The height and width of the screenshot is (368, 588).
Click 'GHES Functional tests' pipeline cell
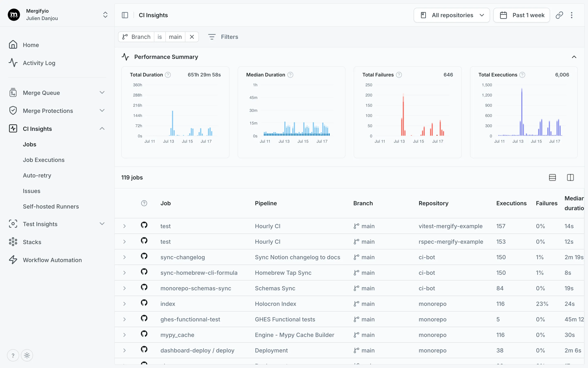(285, 319)
